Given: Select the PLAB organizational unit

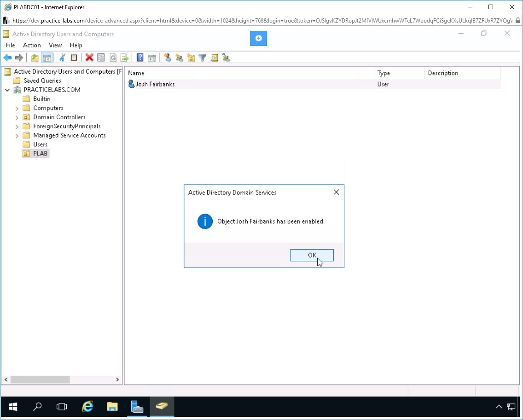Looking at the screenshot, I should pos(40,153).
